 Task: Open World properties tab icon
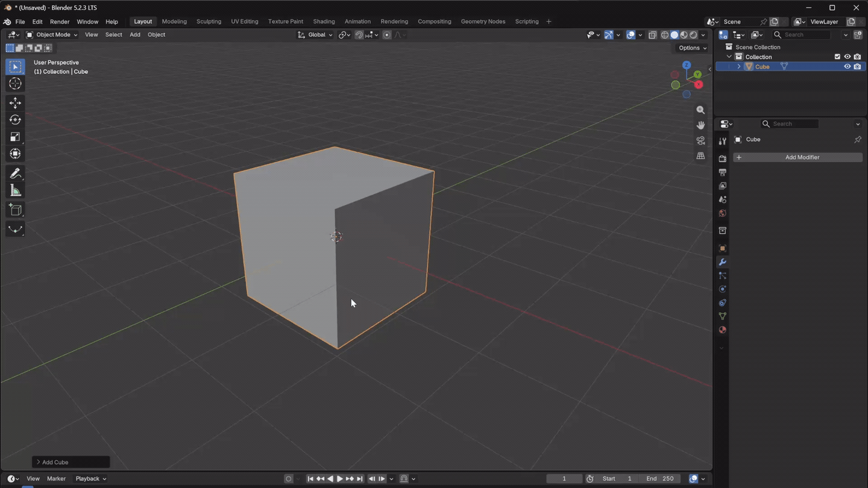coord(722,213)
